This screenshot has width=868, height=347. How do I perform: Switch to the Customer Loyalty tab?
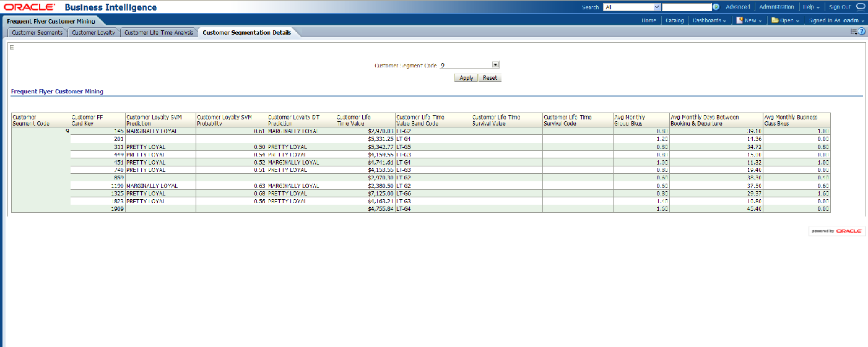pyautogui.click(x=93, y=33)
